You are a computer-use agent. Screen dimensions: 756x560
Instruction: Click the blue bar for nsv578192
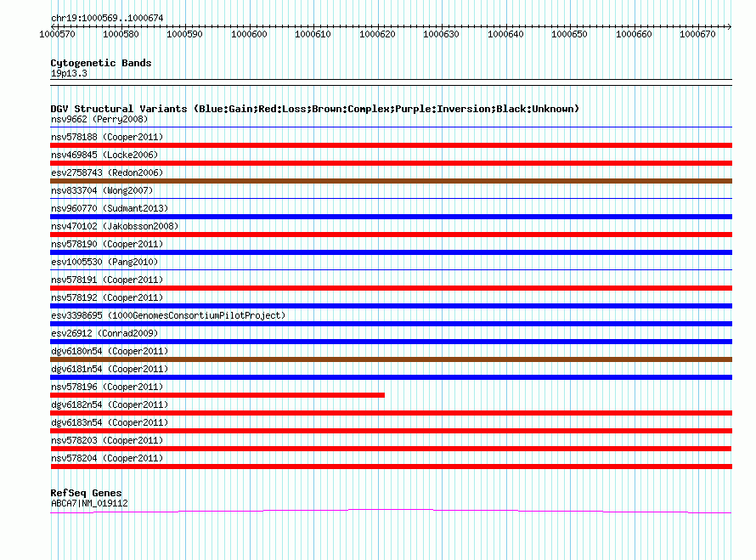(x=391, y=306)
